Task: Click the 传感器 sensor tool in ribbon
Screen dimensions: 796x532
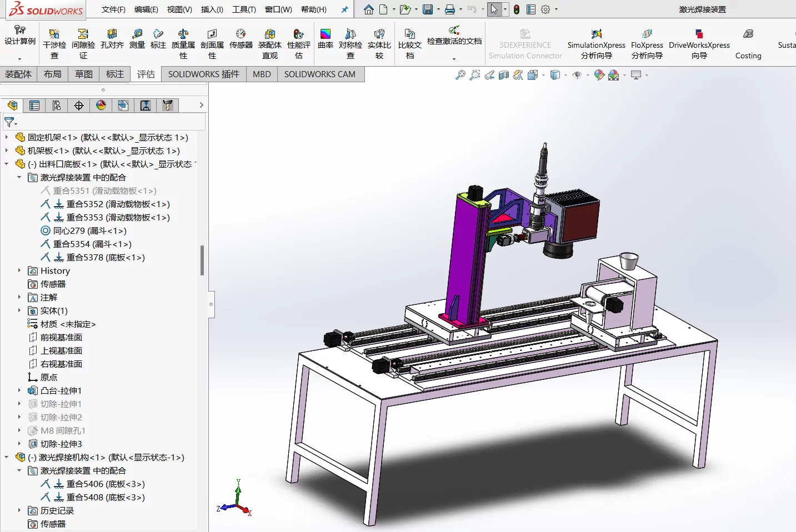Action: (241, 39)
